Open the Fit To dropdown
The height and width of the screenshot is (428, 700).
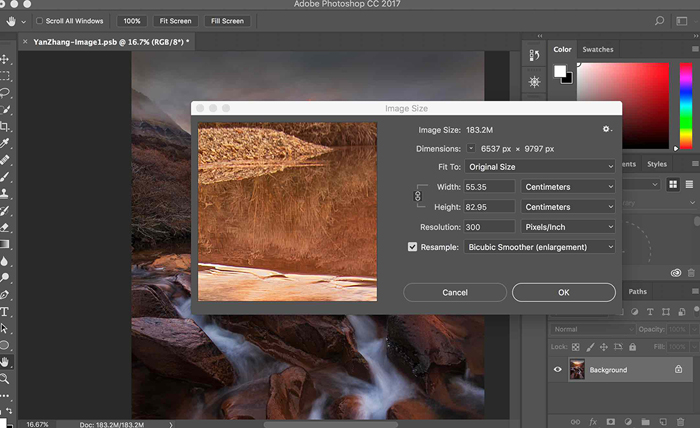click(540, 166)
